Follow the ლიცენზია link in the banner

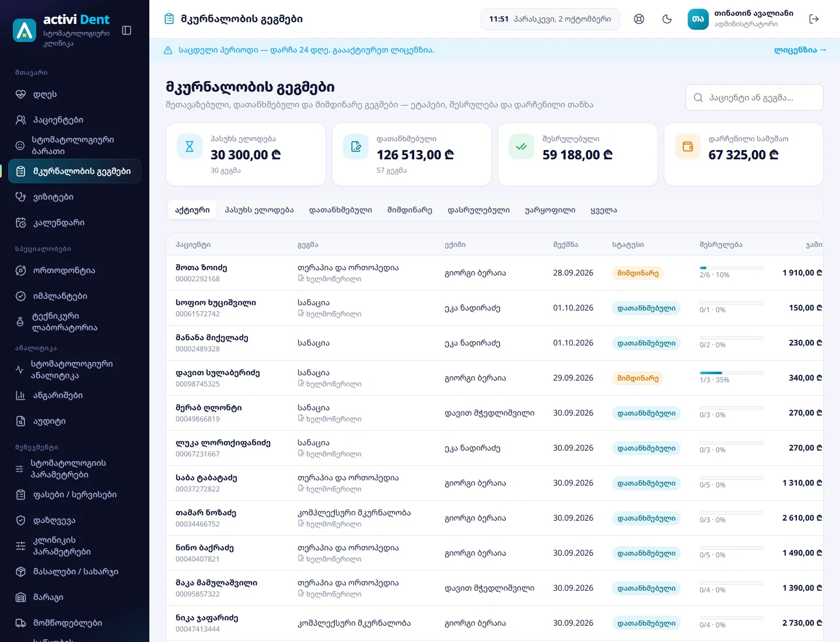point(800,50)
